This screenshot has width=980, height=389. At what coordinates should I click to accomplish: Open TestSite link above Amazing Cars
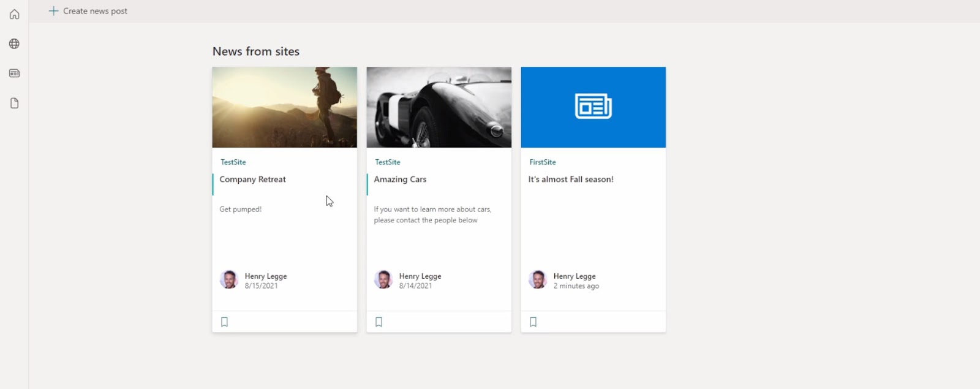coord(388,162)
